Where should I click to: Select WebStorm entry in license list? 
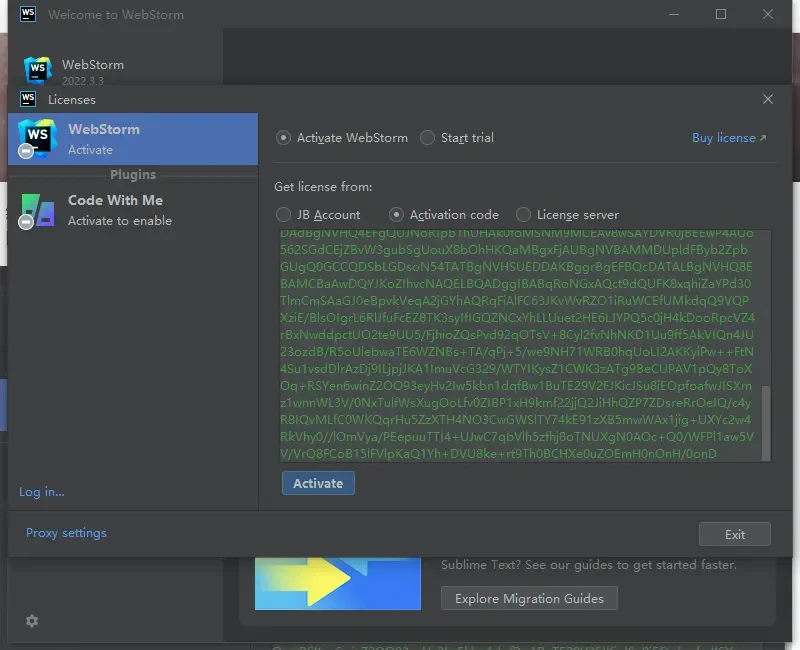(x=133, y=139)
